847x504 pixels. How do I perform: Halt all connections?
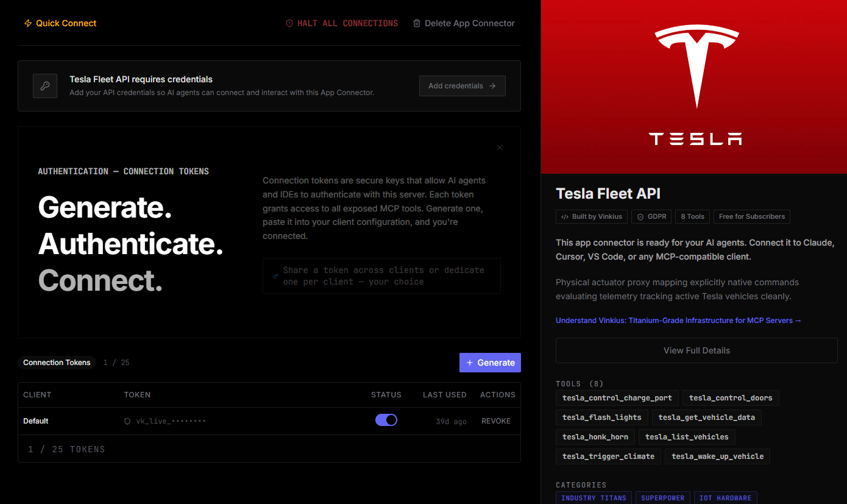click(342, 23)
